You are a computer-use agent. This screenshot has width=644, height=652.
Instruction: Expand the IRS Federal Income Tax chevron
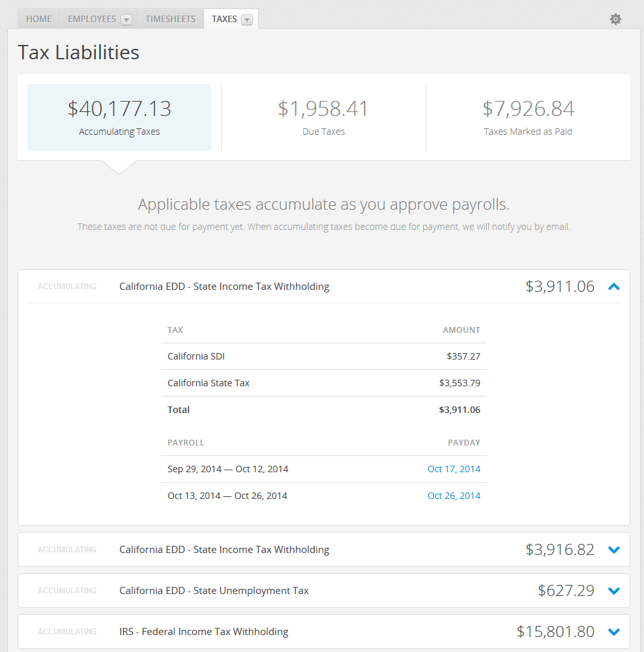point(613,631)
